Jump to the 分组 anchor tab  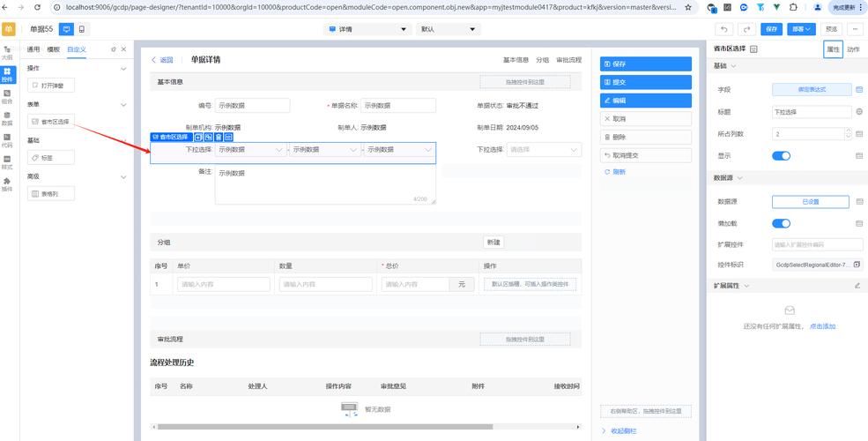[x=543, y=60]
